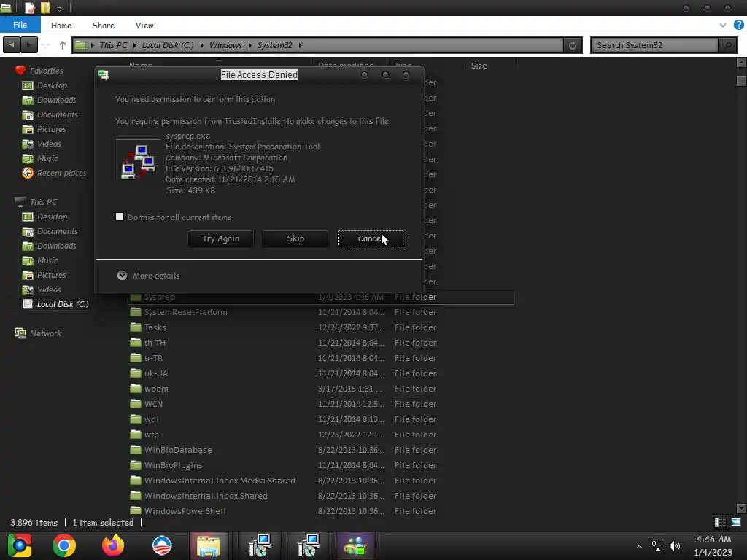Click the Skip button
This screenshot has height=560, width=747.
(x=295, y=238)
